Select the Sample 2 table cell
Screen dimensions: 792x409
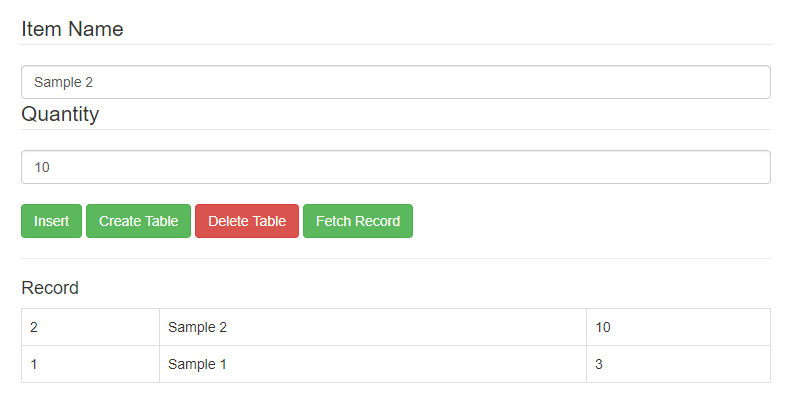[x=372, y=327]
